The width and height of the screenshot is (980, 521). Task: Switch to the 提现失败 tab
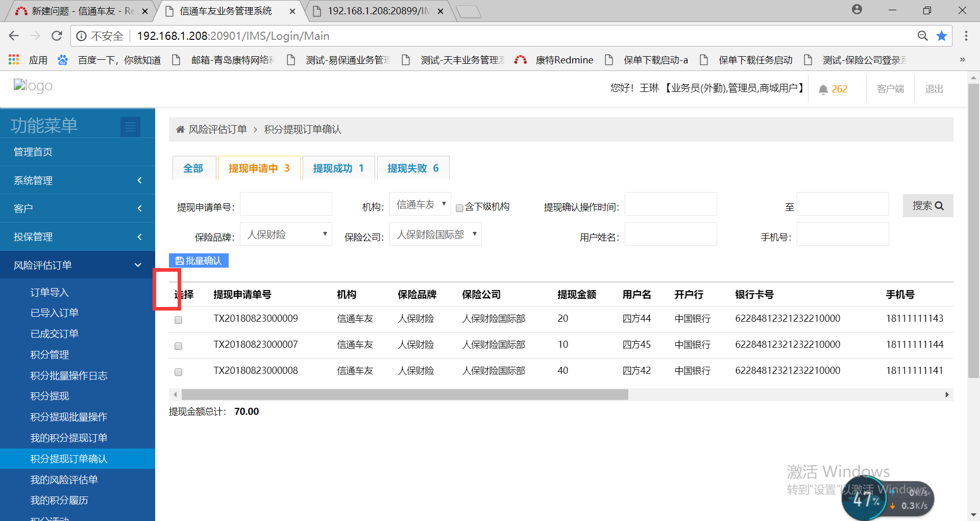[x=413, y=168]
